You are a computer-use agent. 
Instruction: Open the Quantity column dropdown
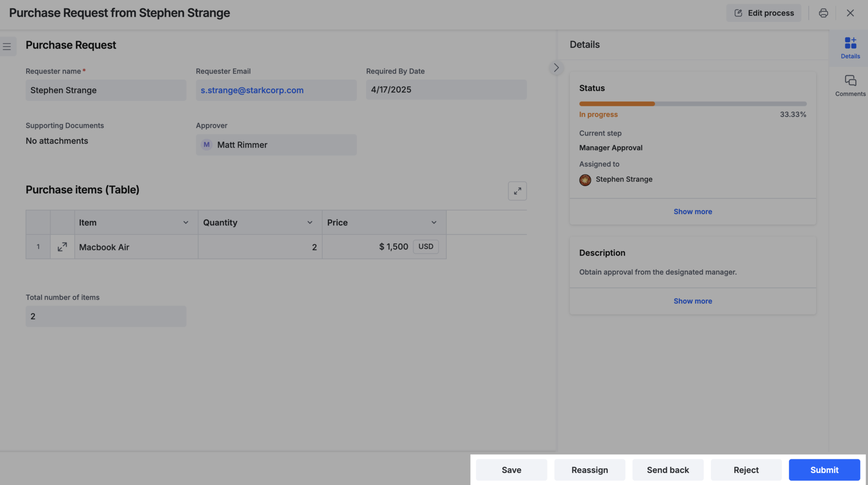[x=310, y=222]
